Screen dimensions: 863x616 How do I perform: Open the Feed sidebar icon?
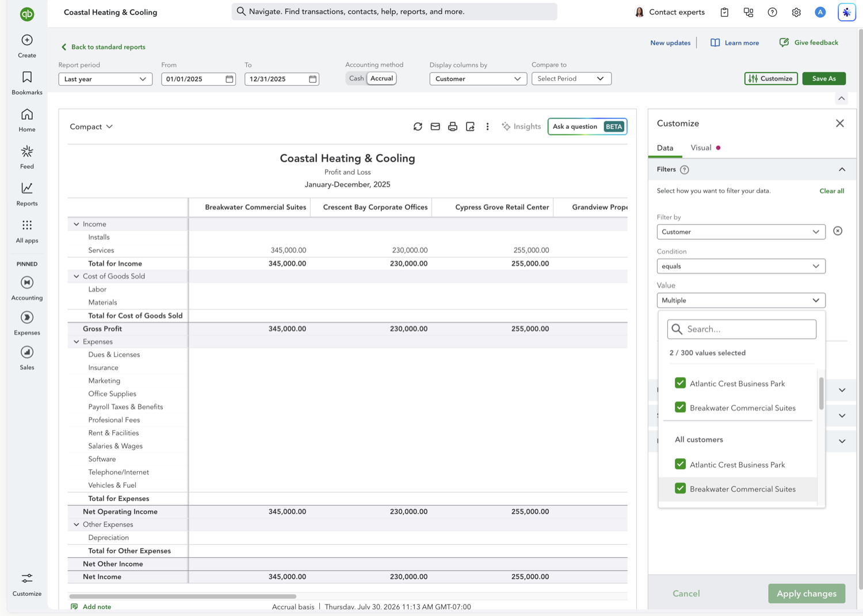[x=27, y=151]
